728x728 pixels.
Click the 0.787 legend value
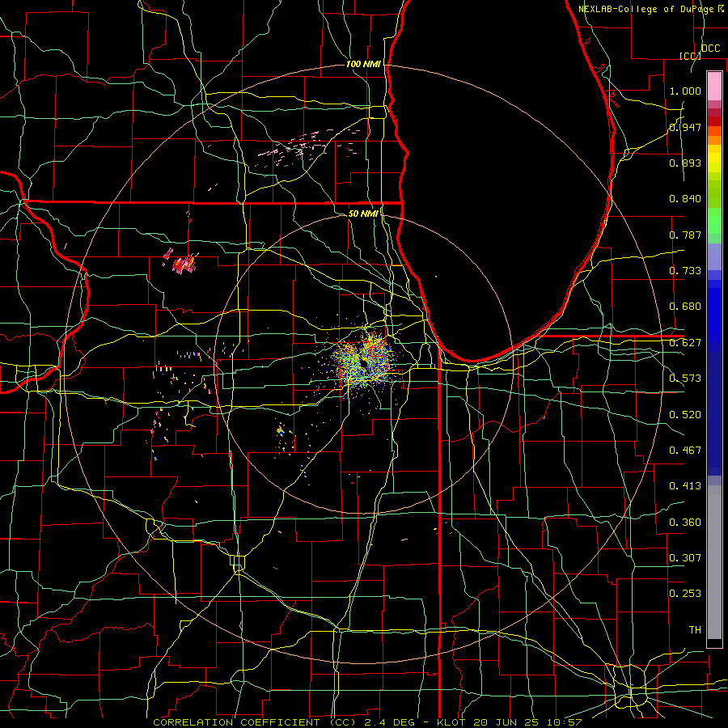pos(685,235)
